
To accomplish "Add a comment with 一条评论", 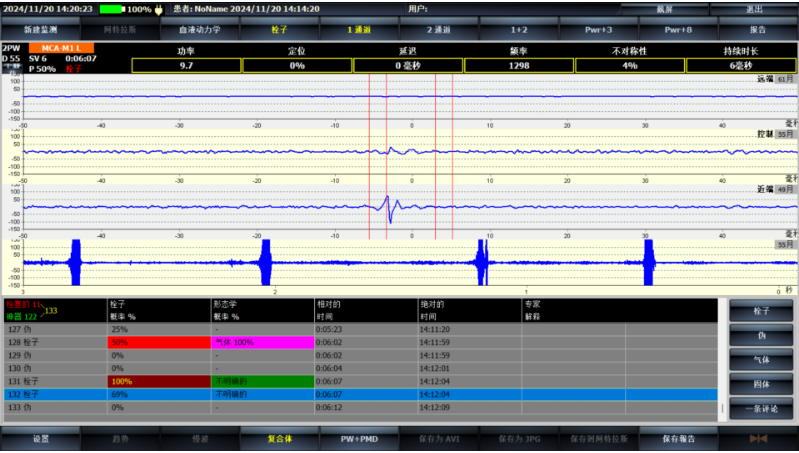I will [761, 409].
